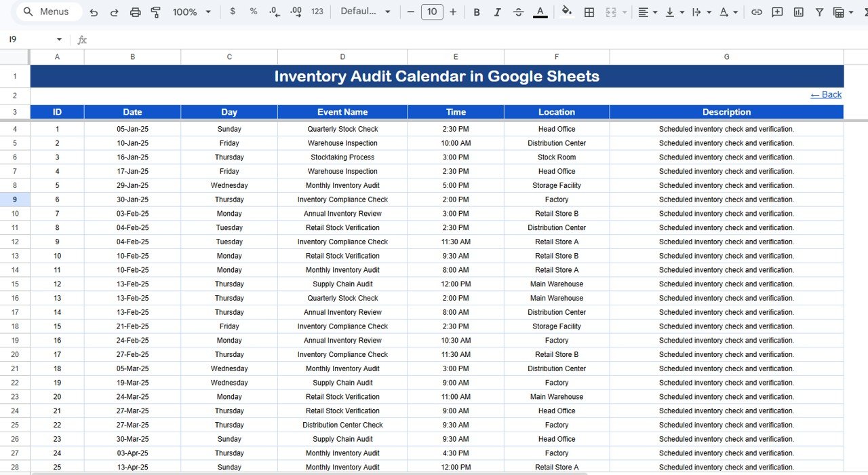868x475 pixels.
Task: Open the 123 number format menu
Action: click(x=317, y=12)
